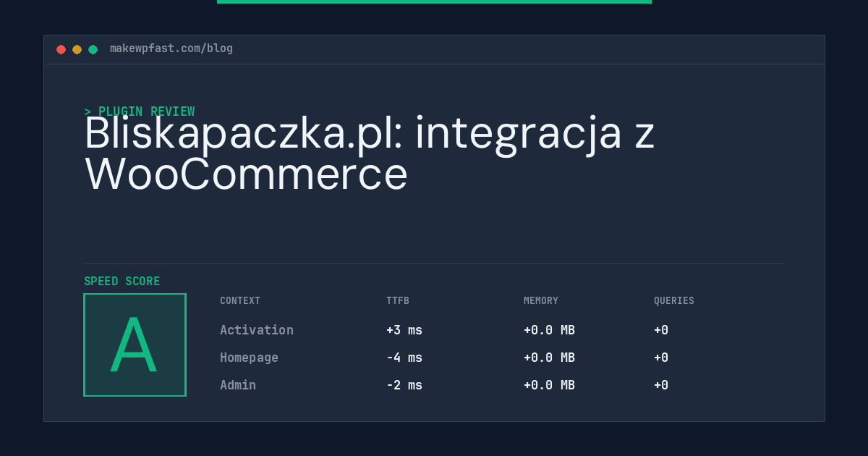Select the Activation row label

[x=257, y=330]
